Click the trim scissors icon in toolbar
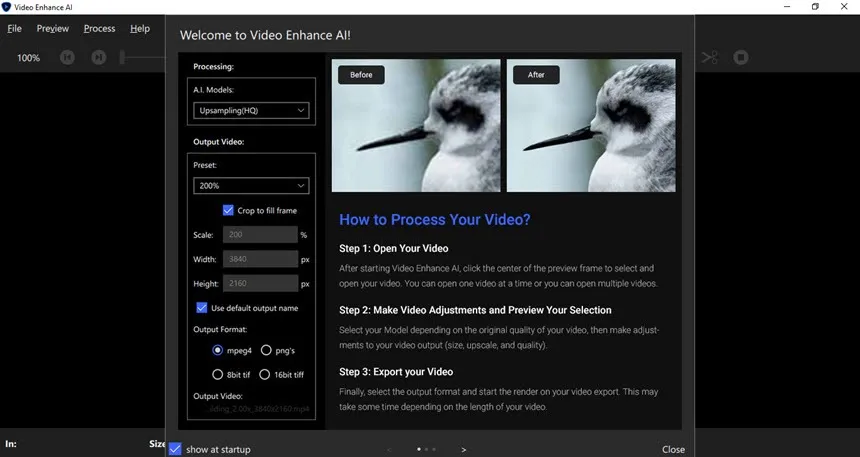Image resolution: width=860 pixels, height=457 pixels. tap(710, 57)
